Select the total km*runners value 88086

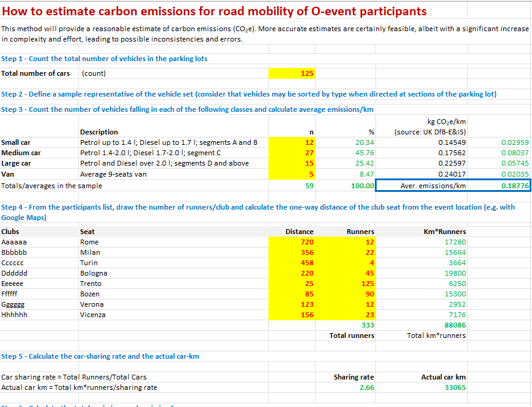pyautogui.click(x=454, y=325)
